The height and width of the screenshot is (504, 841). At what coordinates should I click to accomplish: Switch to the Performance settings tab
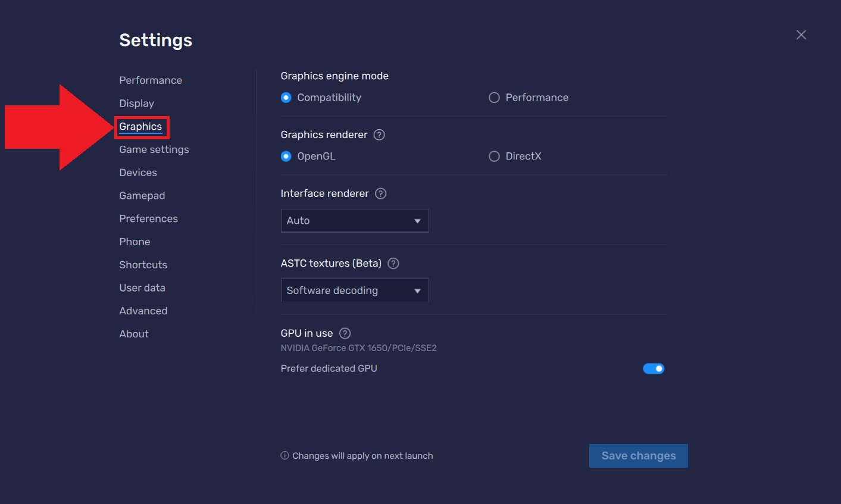(150, 80)
